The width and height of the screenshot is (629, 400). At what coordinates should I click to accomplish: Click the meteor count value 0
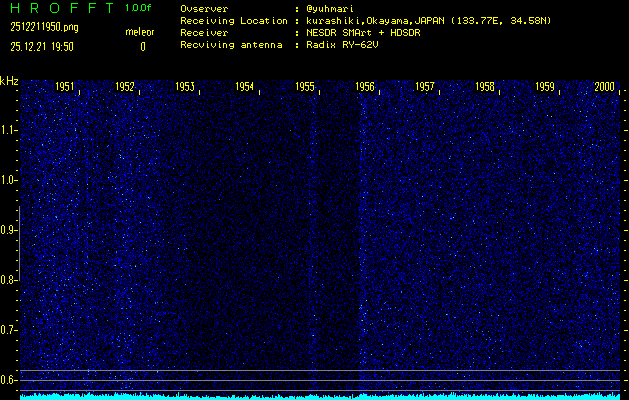143,47
